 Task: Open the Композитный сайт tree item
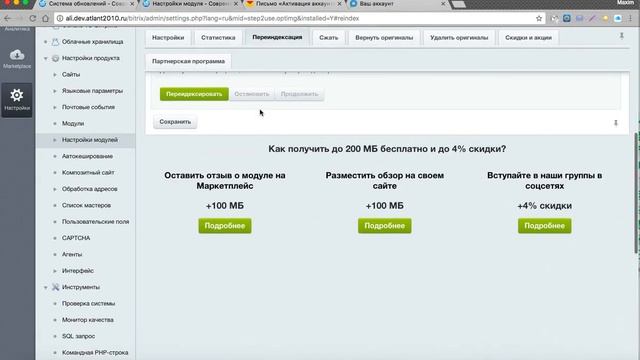coord(88,172)
